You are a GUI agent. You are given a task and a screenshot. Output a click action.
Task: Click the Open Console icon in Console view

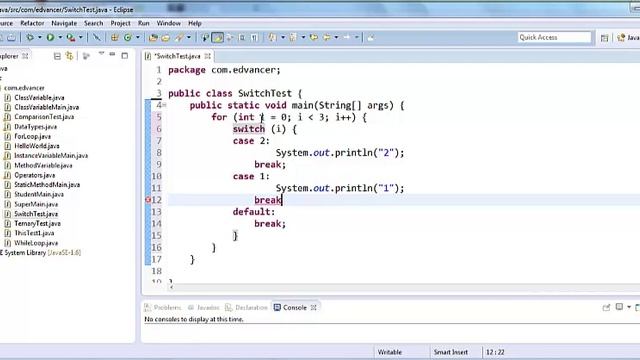(638, 307)
